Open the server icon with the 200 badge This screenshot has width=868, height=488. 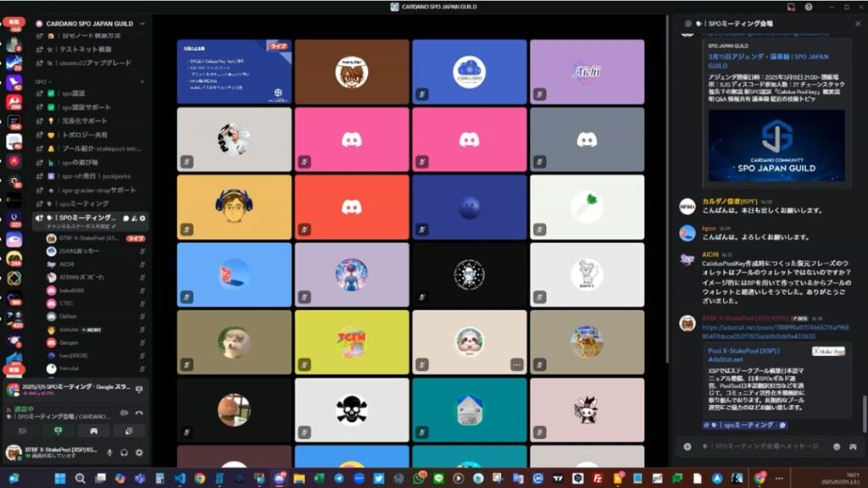pyautogui.click(x=14, y=103)
